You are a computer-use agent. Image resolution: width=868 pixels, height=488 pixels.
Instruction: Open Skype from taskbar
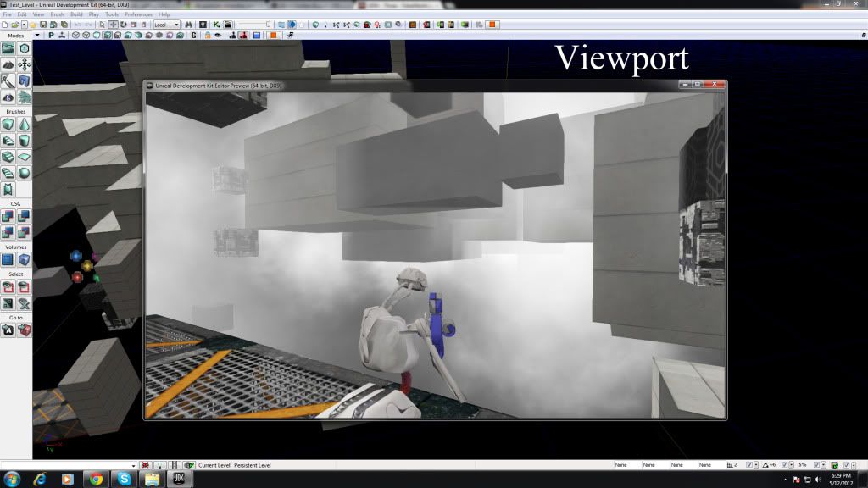pyautogui.click(x=124, y=479)
